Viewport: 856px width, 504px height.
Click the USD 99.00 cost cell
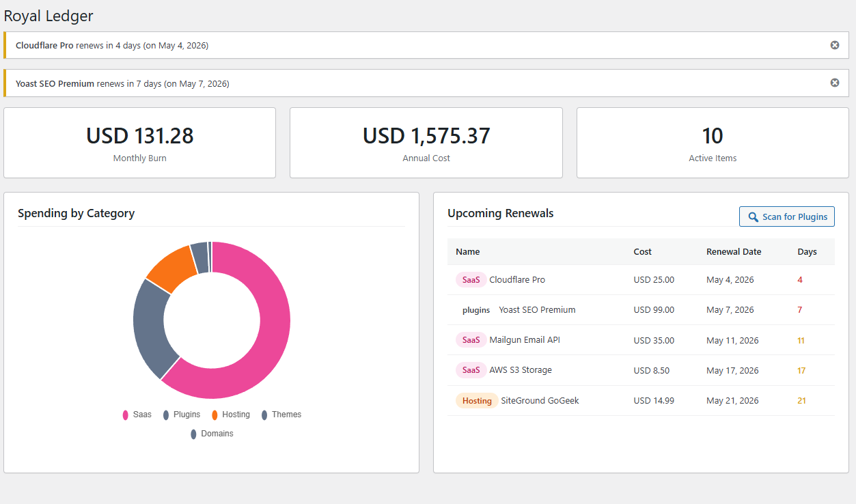click(x=654, y=310)
